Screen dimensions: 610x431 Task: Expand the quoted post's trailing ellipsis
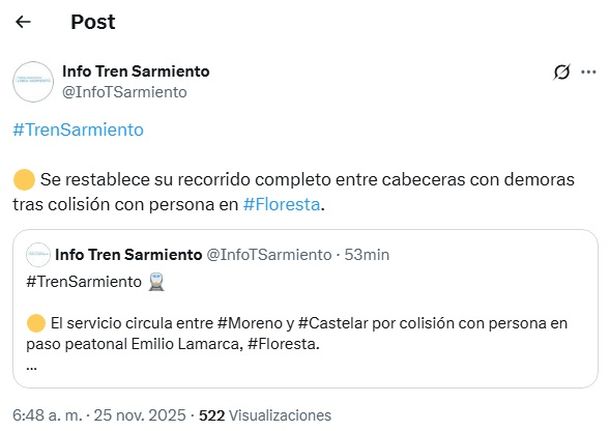pyautogui.click(x=32, y=364)
